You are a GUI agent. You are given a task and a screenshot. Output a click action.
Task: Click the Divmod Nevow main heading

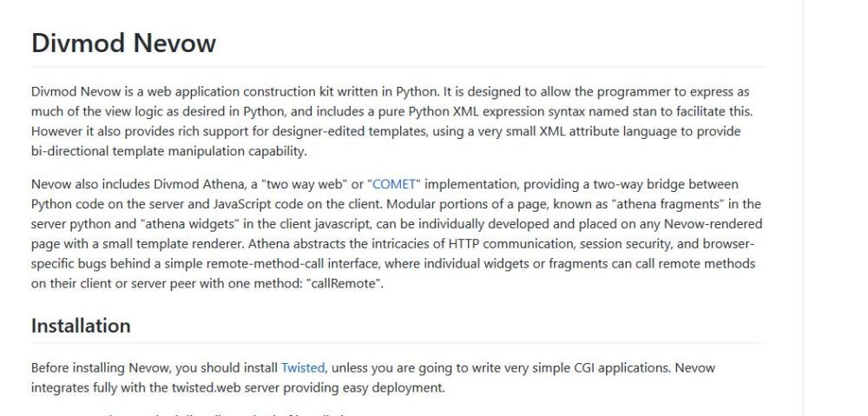coord(123,43)
